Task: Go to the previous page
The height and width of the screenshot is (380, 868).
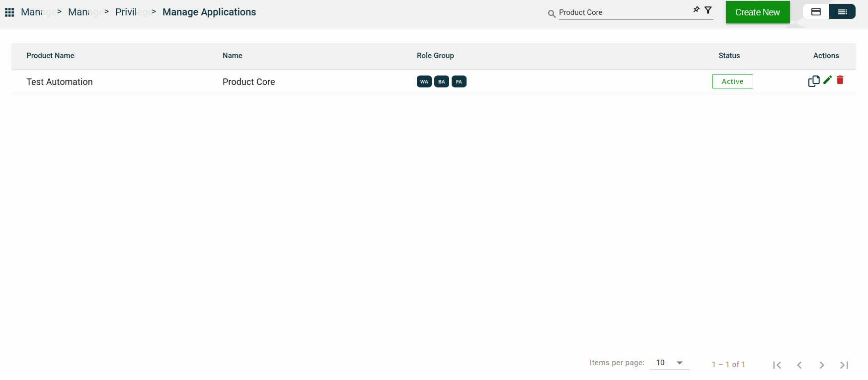Action: 799,365
